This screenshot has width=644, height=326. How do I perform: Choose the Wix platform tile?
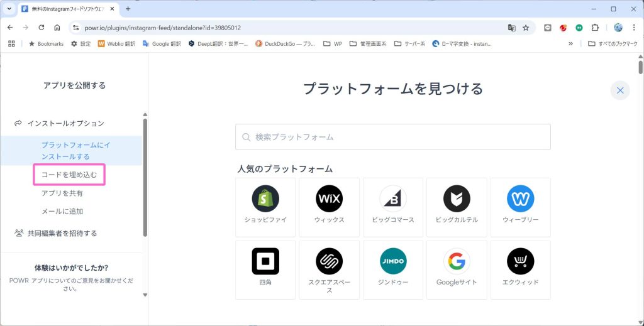(329, 207)
